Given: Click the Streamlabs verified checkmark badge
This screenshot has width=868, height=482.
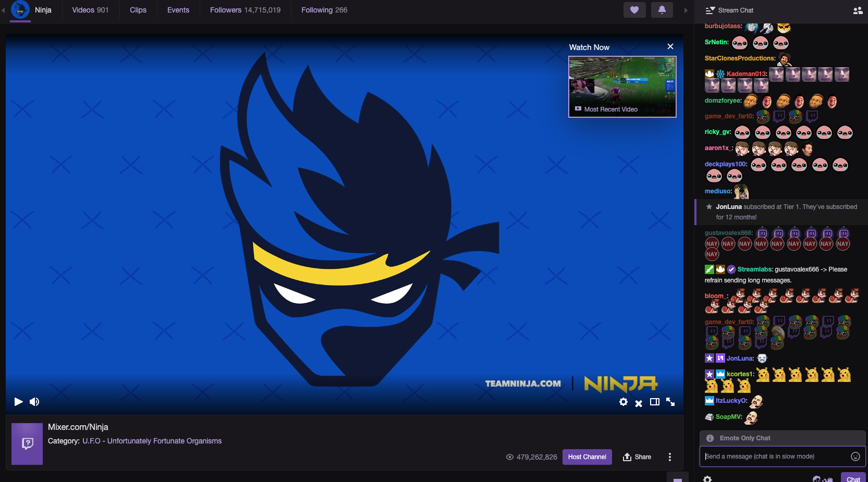Looking at the screenshot, I should point(731,269).
